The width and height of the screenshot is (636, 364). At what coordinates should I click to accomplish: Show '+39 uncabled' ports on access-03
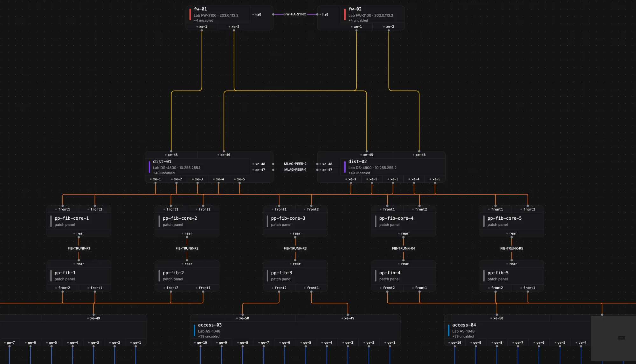point(209,337)
